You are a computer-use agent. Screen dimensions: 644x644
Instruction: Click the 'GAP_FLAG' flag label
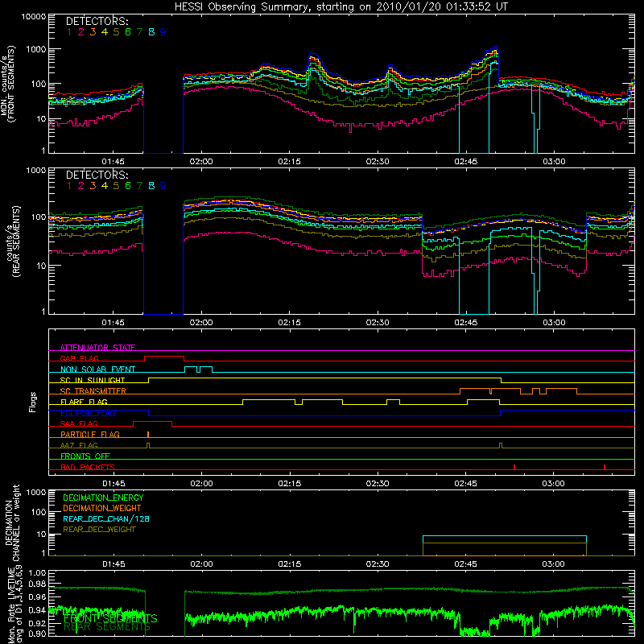pos(79,358)
